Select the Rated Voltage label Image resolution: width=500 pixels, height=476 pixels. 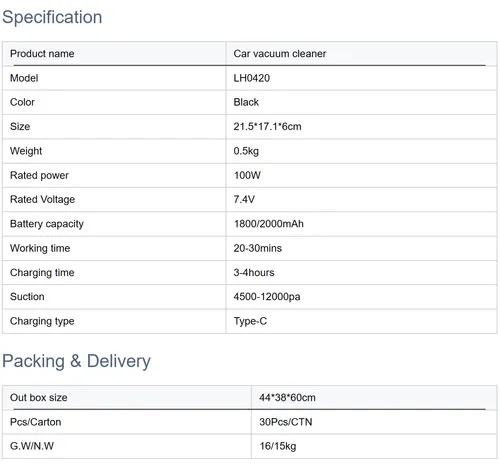coord(42,199)
